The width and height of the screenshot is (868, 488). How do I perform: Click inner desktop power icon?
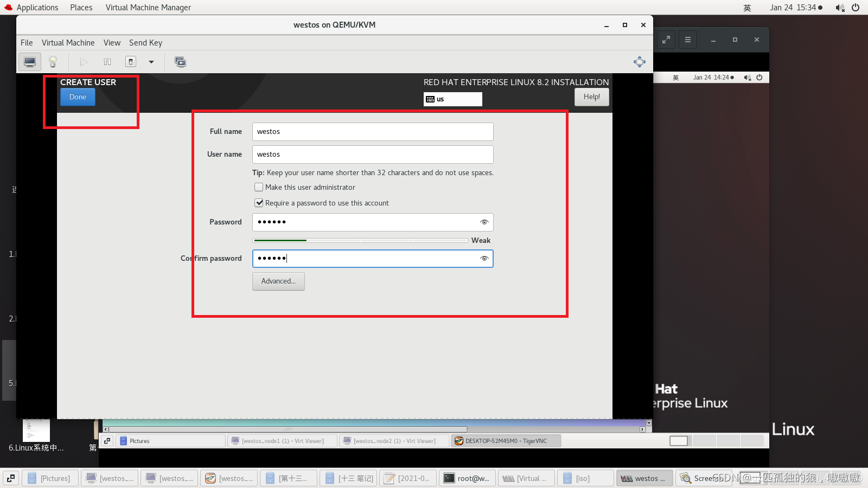[x=759, y=78]
